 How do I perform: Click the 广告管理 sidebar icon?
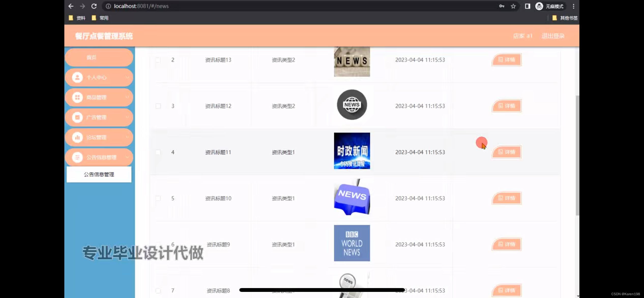pos(77,117)
